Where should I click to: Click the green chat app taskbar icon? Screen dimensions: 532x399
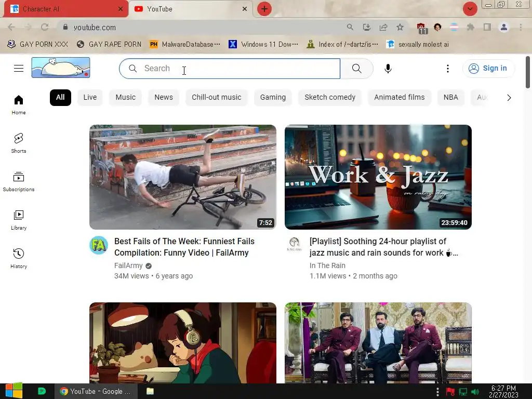(x=42, y=391)
